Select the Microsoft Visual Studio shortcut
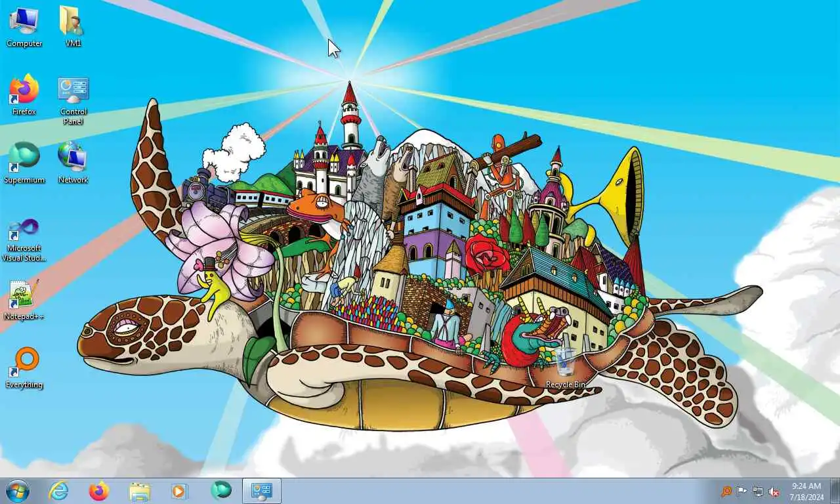The height and width of the screenshot is (504, 840). point(24,239)
